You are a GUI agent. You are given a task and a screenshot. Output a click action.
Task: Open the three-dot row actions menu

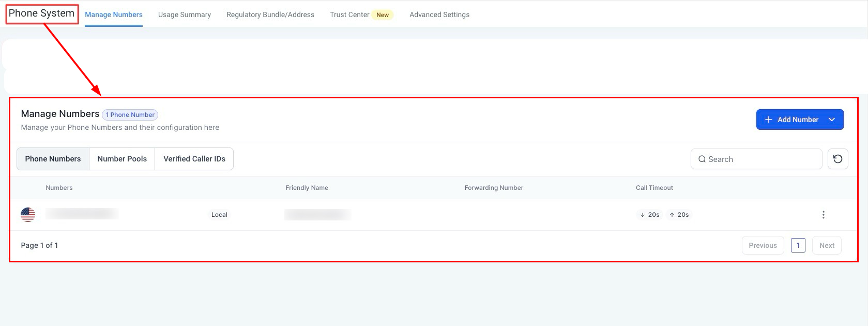click(x=823, y=215)
